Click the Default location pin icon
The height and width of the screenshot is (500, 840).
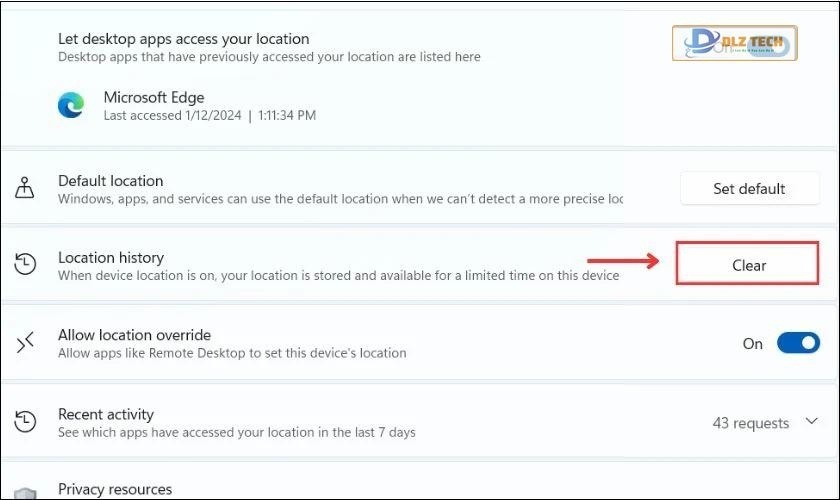[26, 188]
